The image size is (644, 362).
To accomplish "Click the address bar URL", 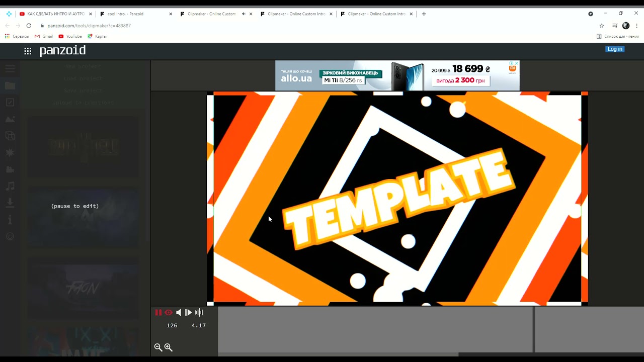I will (89, 26).
